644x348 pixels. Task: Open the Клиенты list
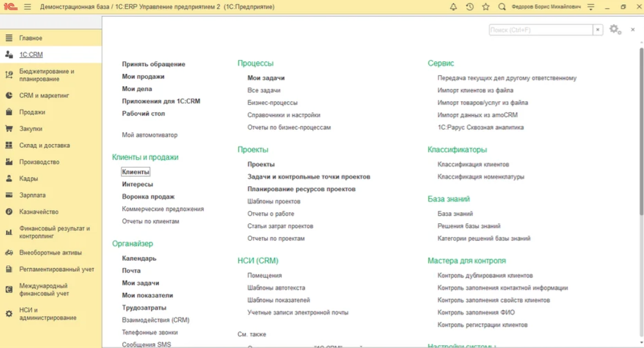coord(135,172)
